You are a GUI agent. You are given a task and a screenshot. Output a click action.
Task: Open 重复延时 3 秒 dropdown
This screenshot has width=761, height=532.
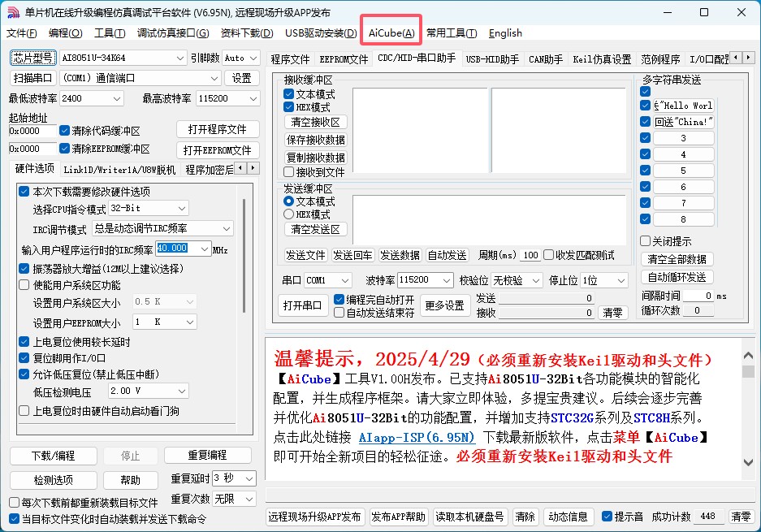point(234,478)
